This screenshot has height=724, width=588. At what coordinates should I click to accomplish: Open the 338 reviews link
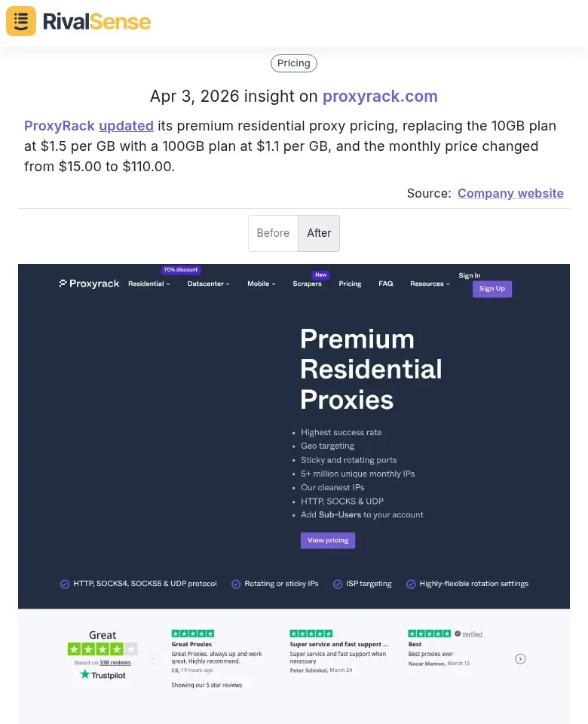click(114, 662)
